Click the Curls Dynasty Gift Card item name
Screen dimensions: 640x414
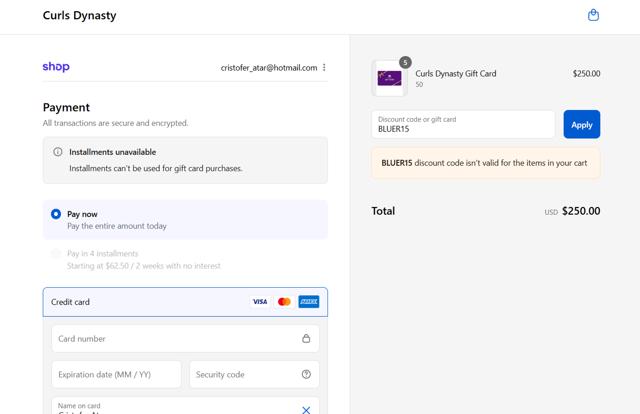point(456,73)
